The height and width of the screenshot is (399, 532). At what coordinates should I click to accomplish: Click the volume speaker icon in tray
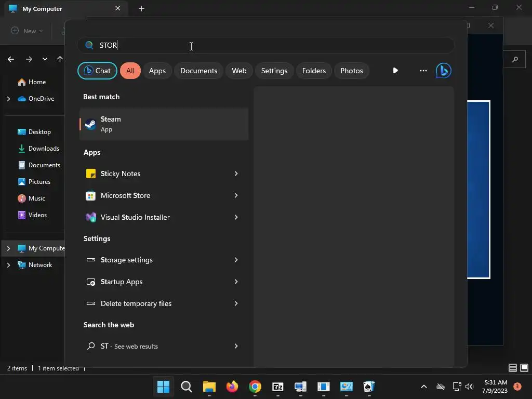(469, 387)
